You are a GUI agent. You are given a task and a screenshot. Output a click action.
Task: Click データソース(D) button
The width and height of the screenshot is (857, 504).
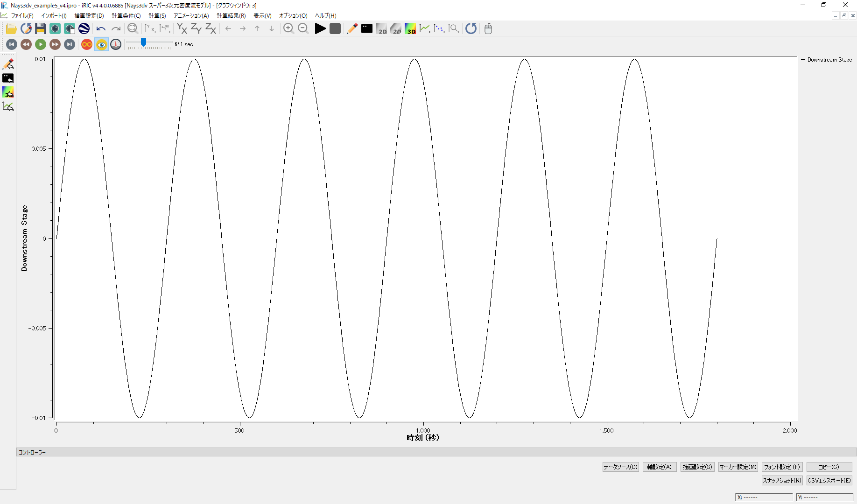[620, 467]
